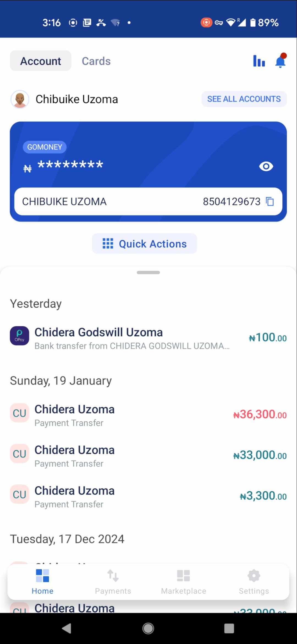
Task: View the ₦33,000.00 Payment Transfer on 19 January
Action: 148,456
